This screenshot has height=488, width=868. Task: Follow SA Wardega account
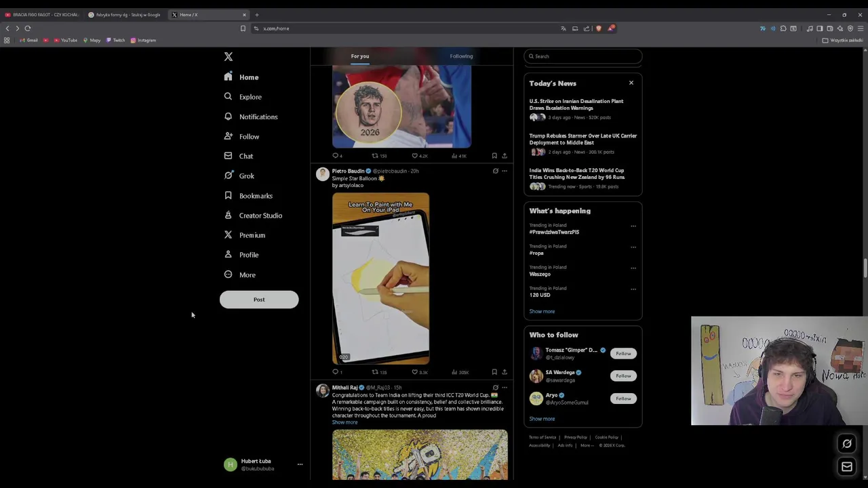click(x=623, y=375)
